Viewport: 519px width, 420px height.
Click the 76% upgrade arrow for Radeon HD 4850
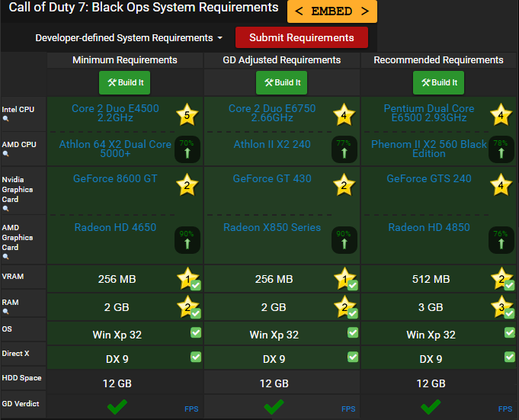pyautogui.click(x=501, y=240)
